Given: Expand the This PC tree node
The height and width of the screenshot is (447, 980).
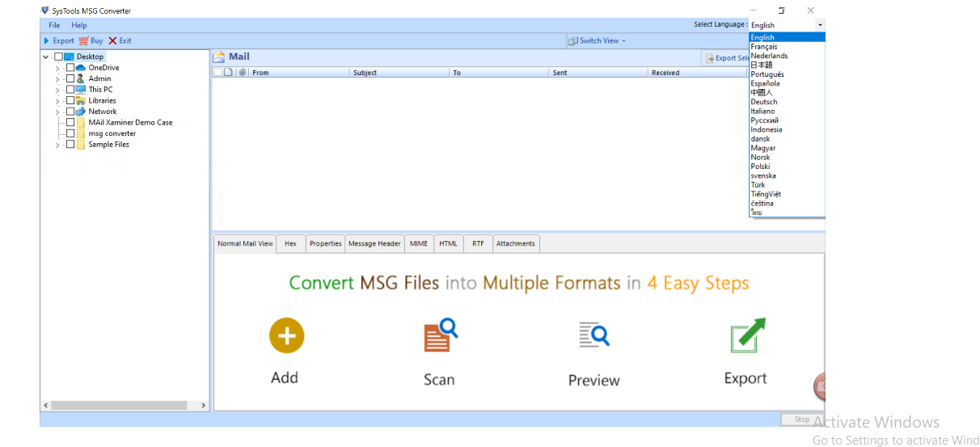Looking at the screenshot, I should click(x=57, y=90).
